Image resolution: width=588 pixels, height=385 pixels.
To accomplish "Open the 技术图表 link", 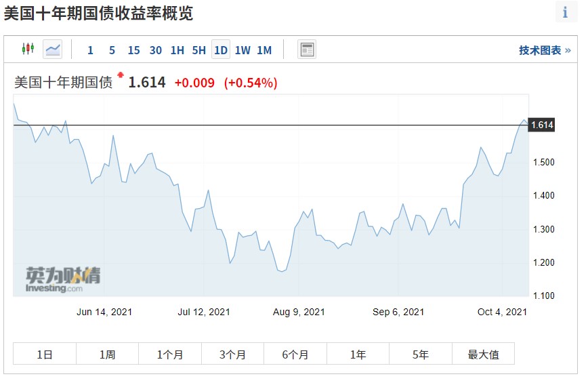I will [545, 50].
